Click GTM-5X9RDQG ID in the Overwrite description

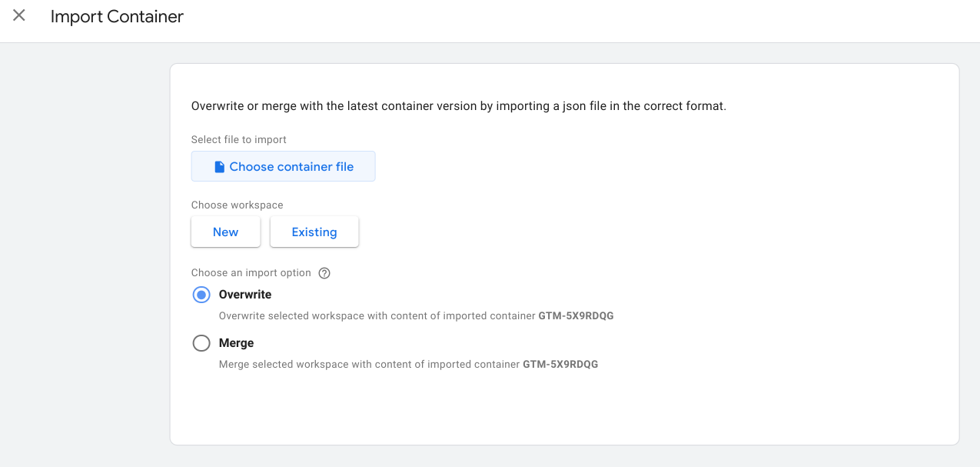click(576, 316)
